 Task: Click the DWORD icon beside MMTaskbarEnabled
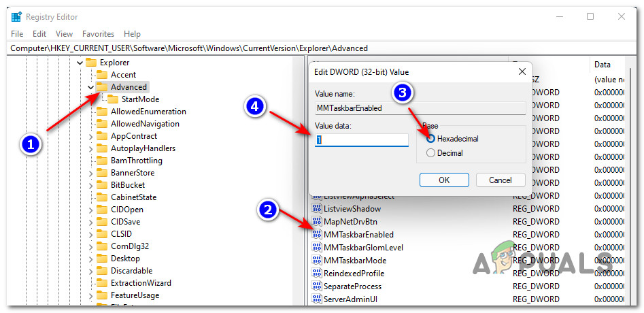tap(317, 235)
